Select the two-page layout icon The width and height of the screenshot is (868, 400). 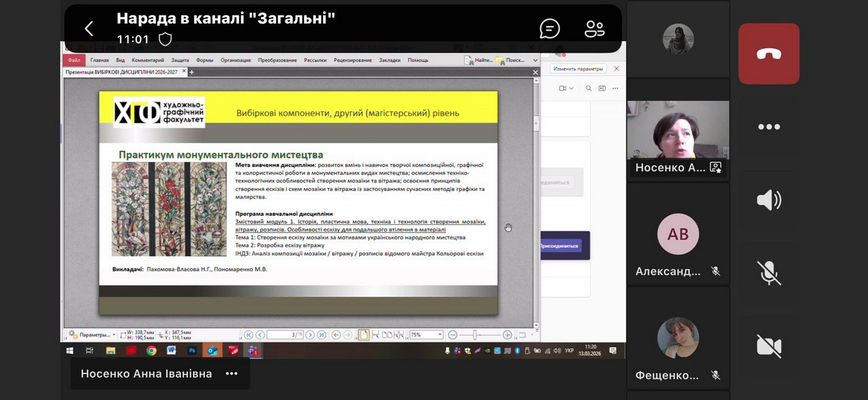click(387, 335)
